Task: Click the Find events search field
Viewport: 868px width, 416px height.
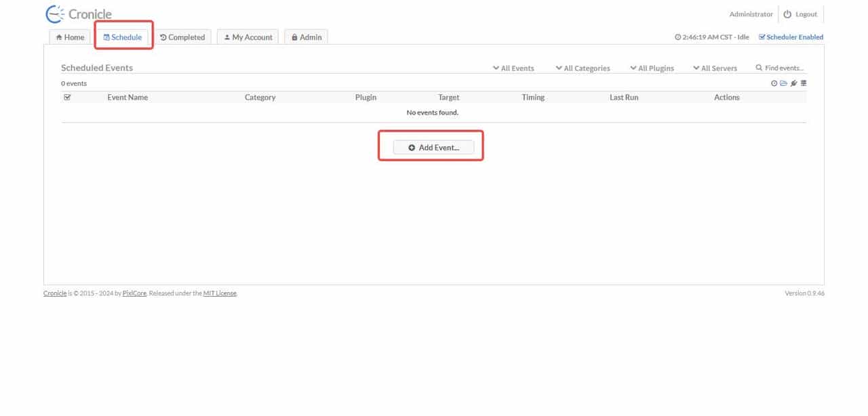Action: pos(784,68)
